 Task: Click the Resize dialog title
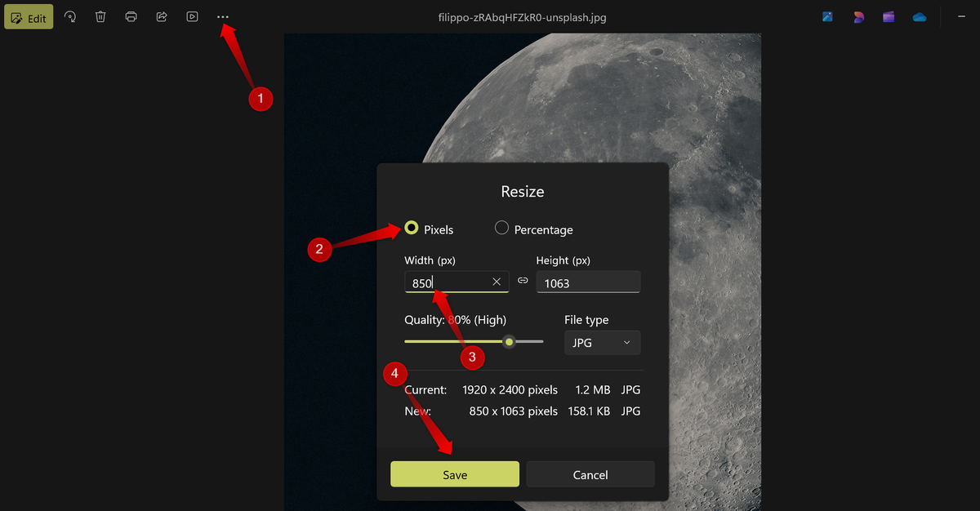[x=523, y=192]
